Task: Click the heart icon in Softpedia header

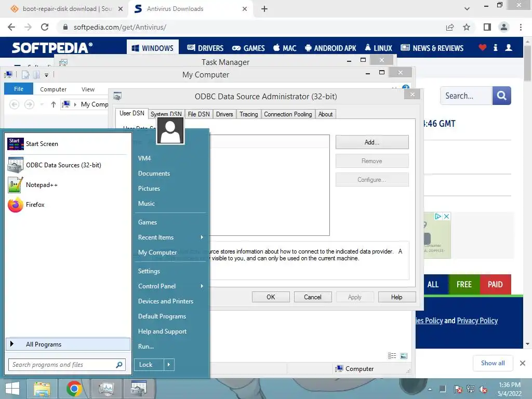Action: [x=483, y=47]
